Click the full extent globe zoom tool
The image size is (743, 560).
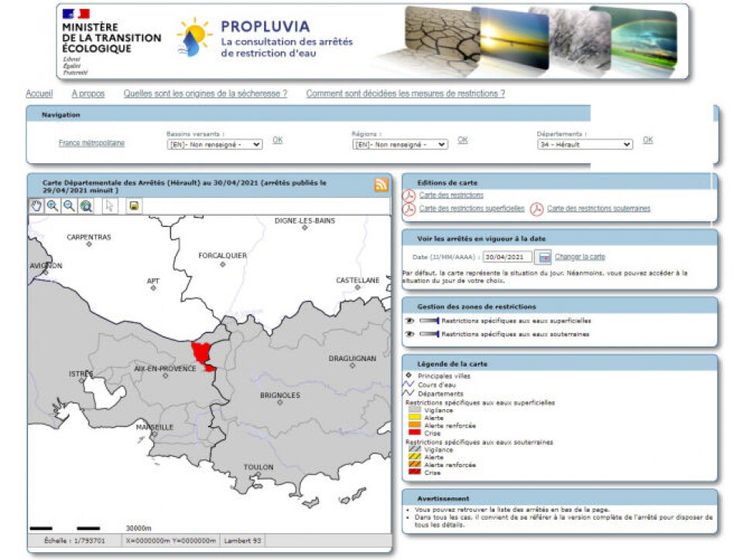[x=86, y=206]
